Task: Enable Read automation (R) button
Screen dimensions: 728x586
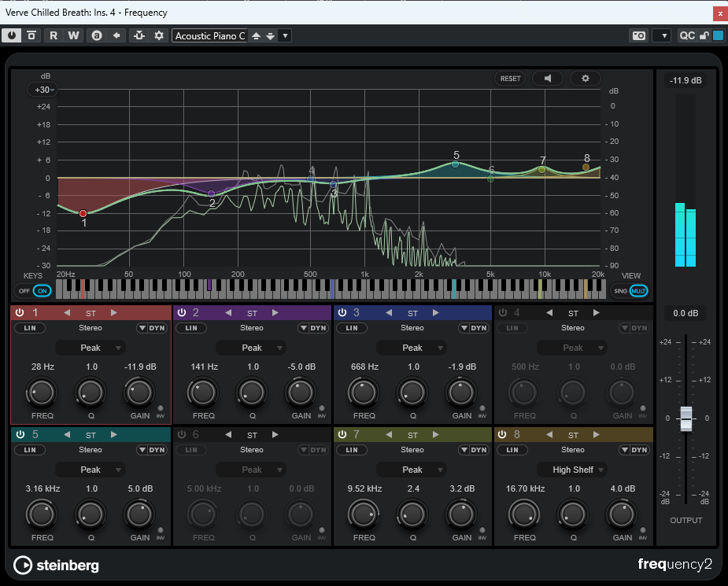Action: point(54,35)
